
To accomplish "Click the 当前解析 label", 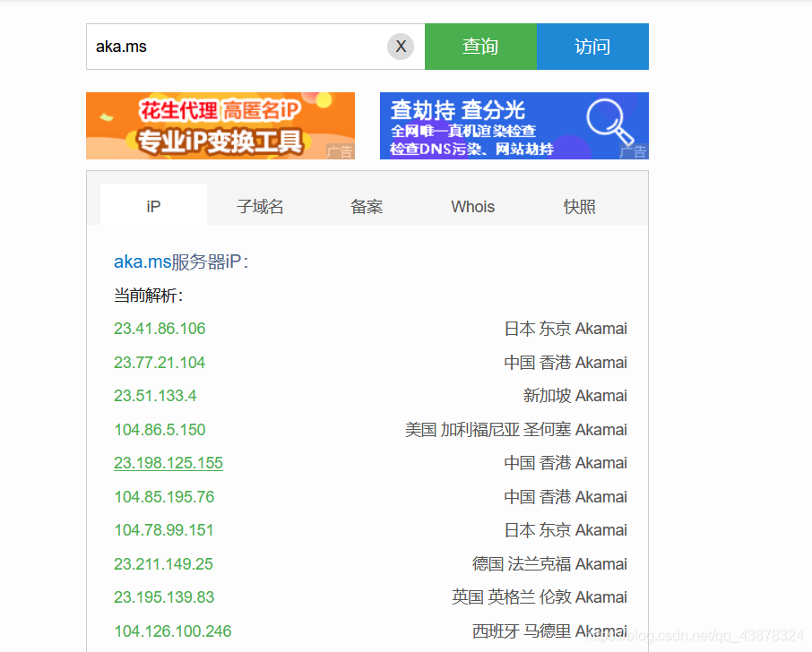I will pyautogui.click(x=148, y=296).
